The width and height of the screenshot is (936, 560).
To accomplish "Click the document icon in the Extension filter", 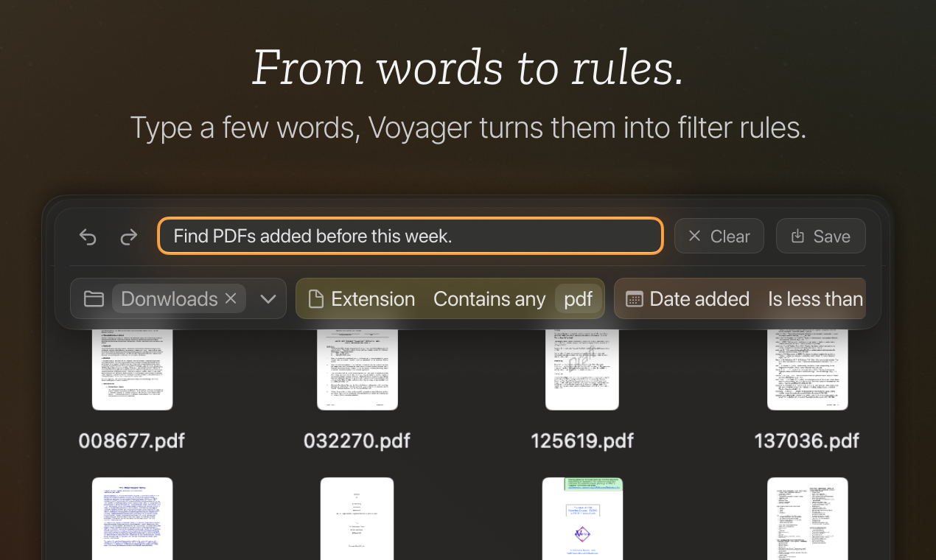I will [317, 298].
